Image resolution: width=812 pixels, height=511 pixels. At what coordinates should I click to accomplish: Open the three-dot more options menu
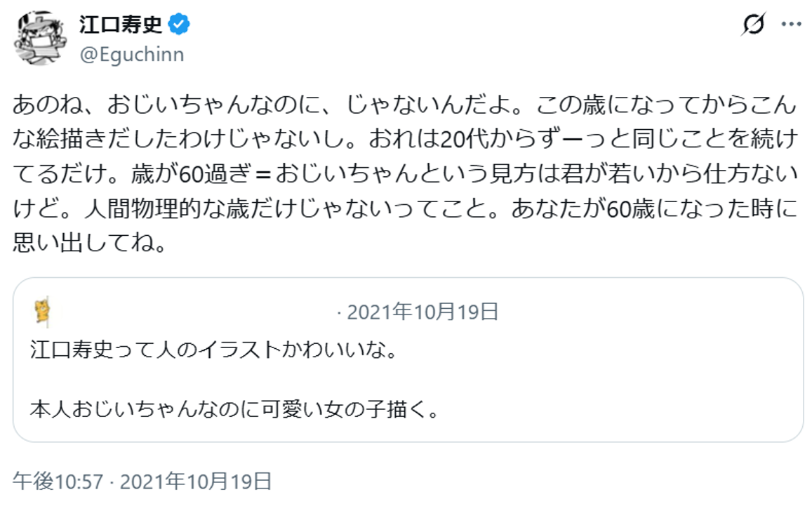click(x=791, y=25)
